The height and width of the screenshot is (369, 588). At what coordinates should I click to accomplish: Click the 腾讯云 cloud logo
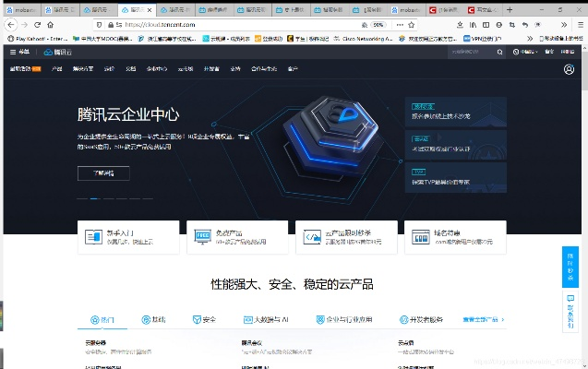(58, 52)
